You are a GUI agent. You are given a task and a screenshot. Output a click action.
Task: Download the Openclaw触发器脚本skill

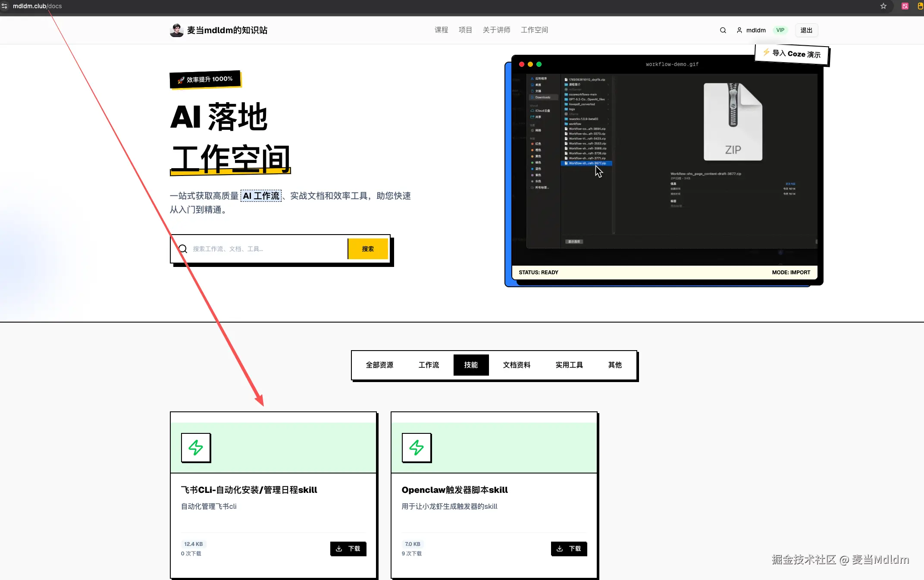point(569,549)
